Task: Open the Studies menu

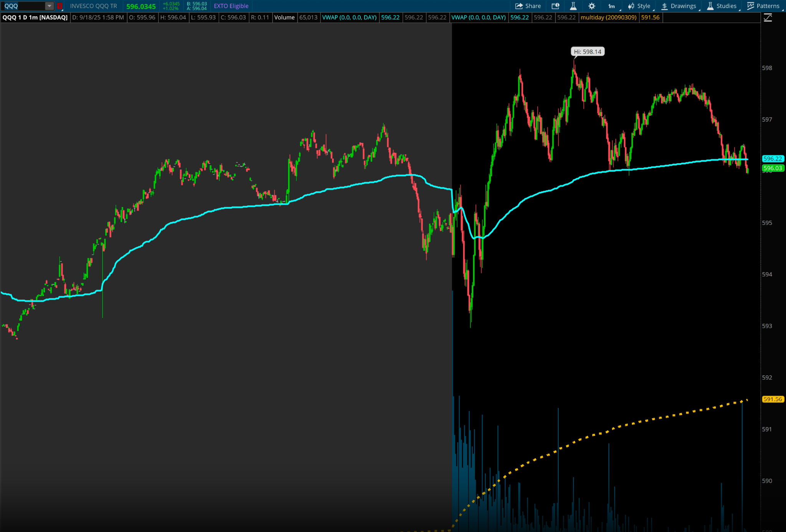Action: coord(722,6)
